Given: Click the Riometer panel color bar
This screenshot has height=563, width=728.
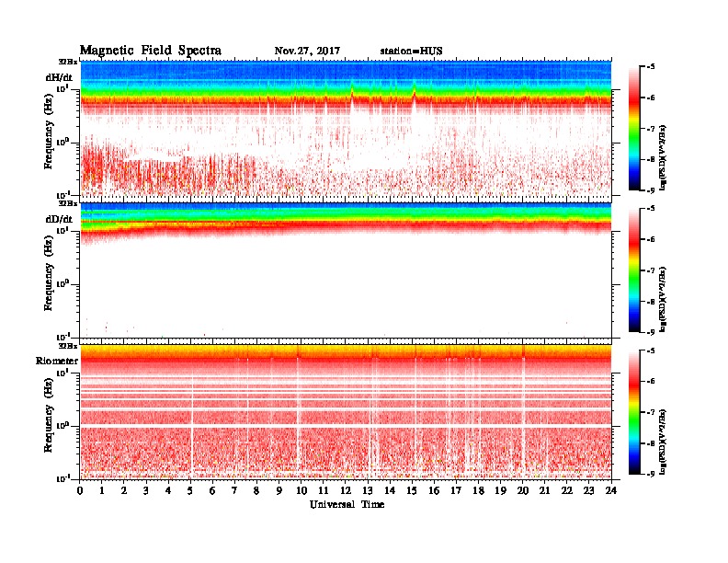Looking at the screenshot, I should (x=634, y=412).
